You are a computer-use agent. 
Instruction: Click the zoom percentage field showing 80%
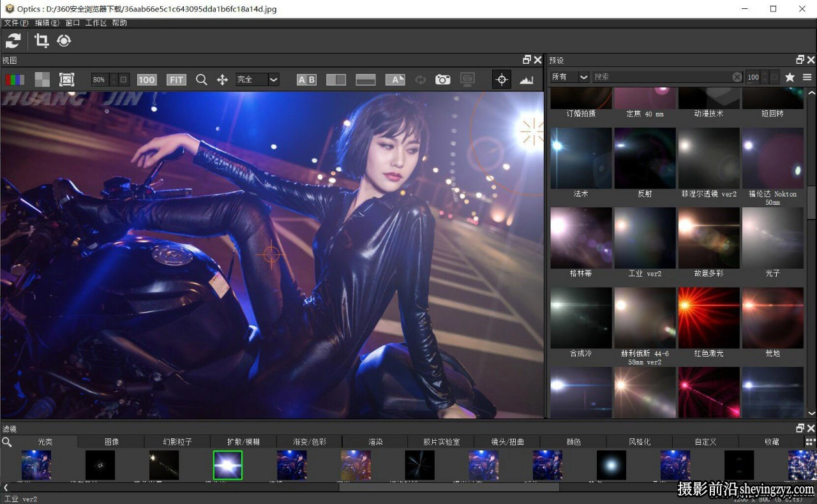coord(100,80)
